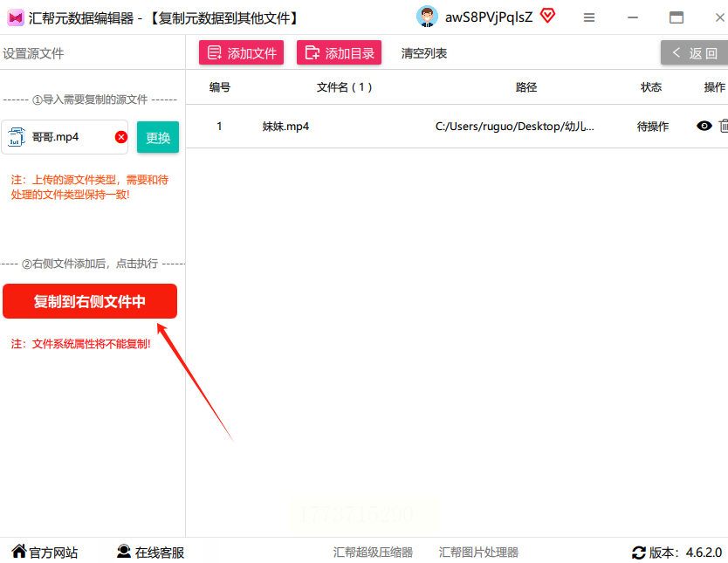Open the user avatar profile picture
The width and height of the screenshot is (728, 563).
click(x=427, y=17)
